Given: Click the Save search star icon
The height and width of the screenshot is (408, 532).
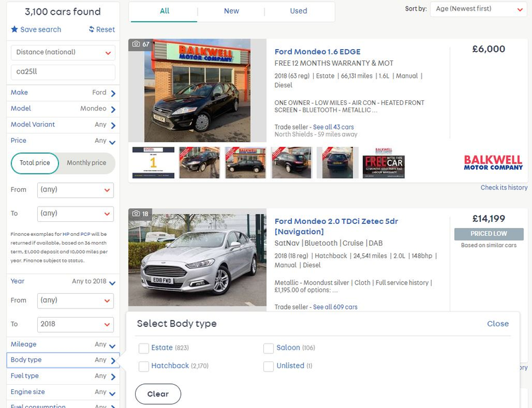Looking at the screenshot, I should tap(14, 29).
